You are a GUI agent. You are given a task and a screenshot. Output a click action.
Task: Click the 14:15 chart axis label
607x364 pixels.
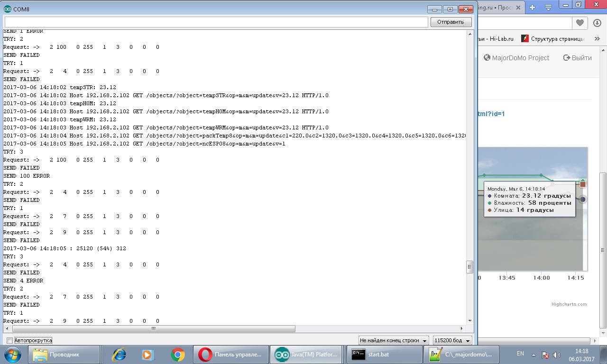coord(576,278)
